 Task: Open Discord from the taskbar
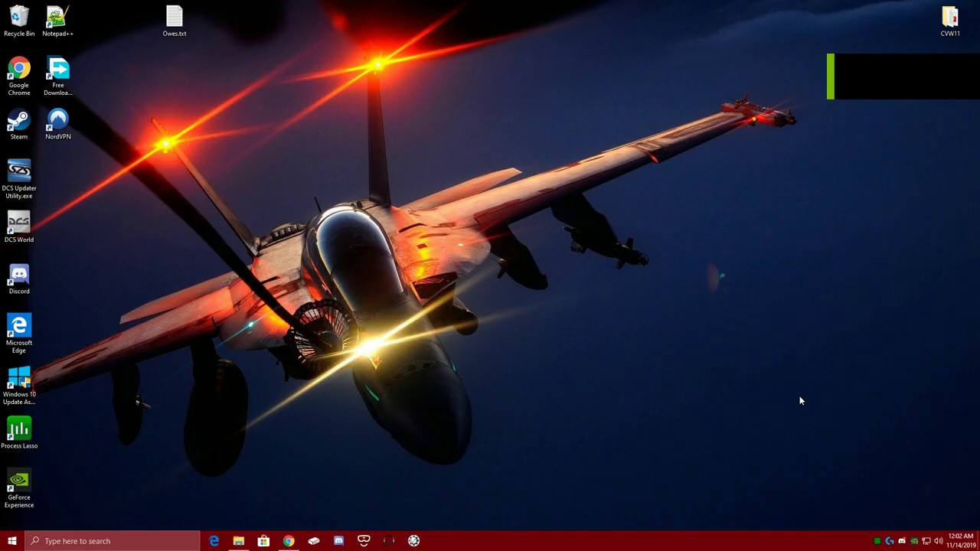tap(338, 541)
